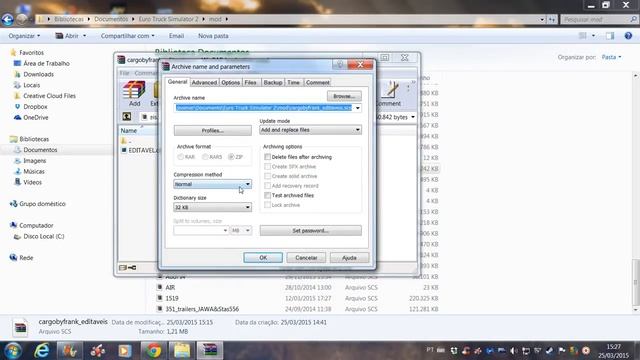This screenshot has width=640, height=360.
Task: Expand the Archive name history dropdown
Action: tap(358, 108)
